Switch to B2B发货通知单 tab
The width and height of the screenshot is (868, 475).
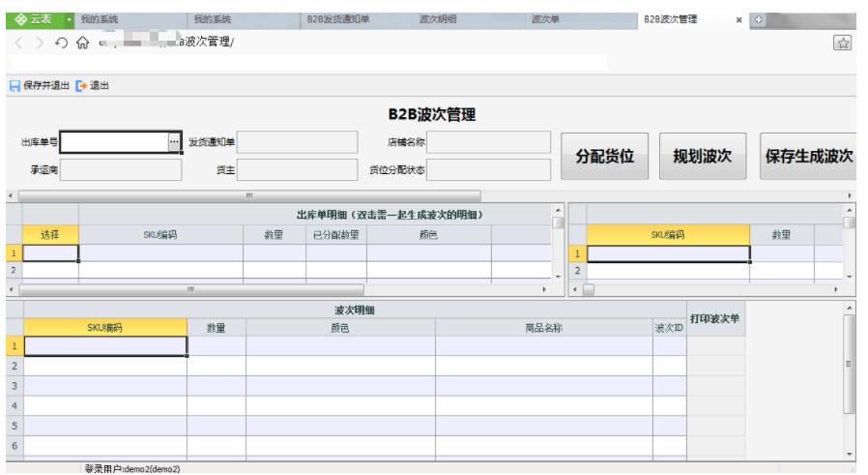pos(357,20)
